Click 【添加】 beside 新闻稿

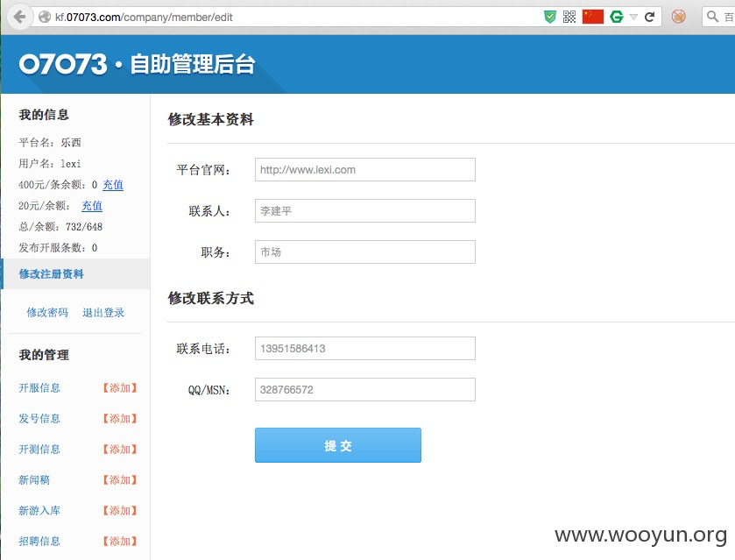tap(120, 479)
